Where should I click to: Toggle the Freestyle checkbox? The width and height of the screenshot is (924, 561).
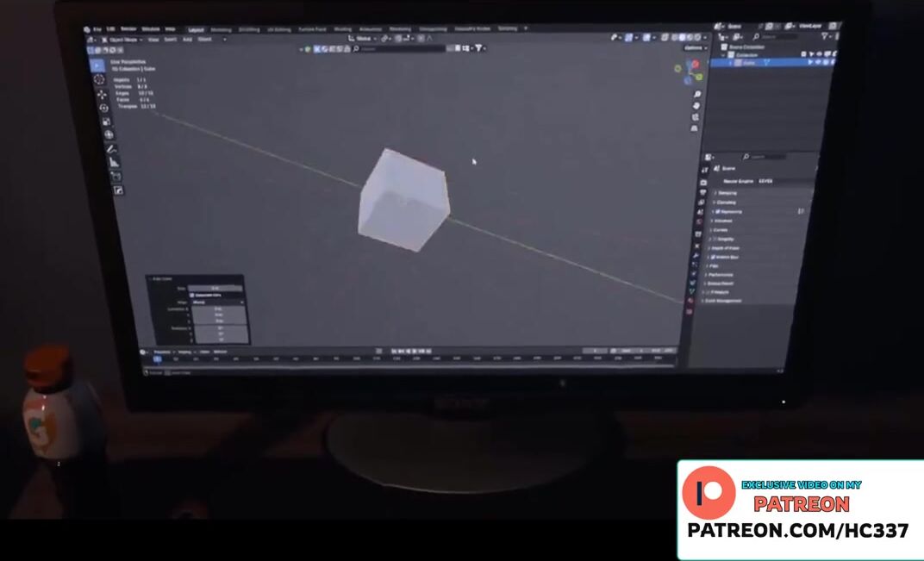pos(707,291)
